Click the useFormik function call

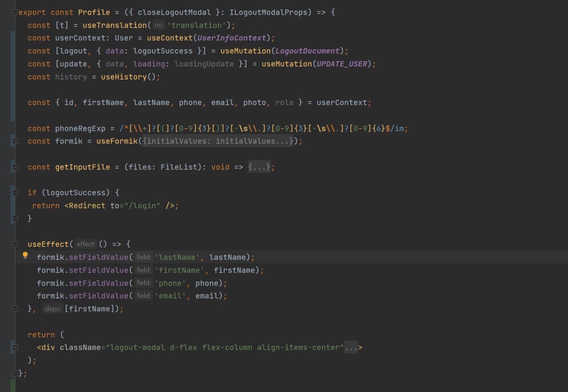(x=117, y=141)
